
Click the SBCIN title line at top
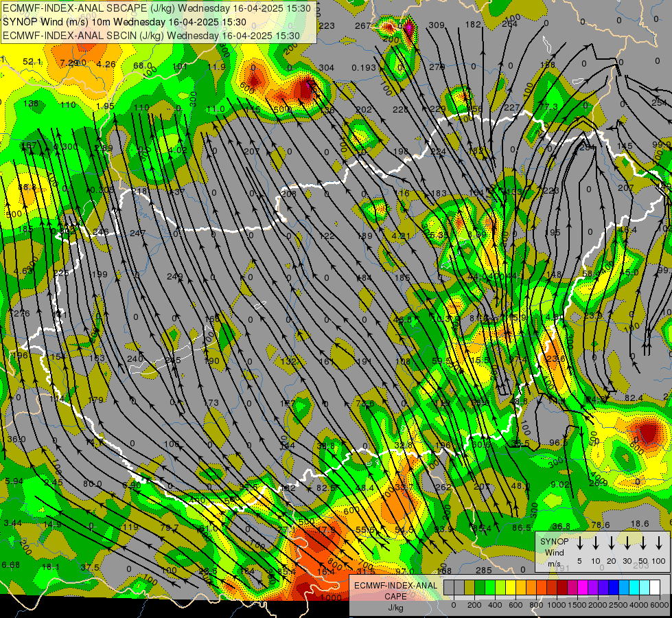click(151, 36)
